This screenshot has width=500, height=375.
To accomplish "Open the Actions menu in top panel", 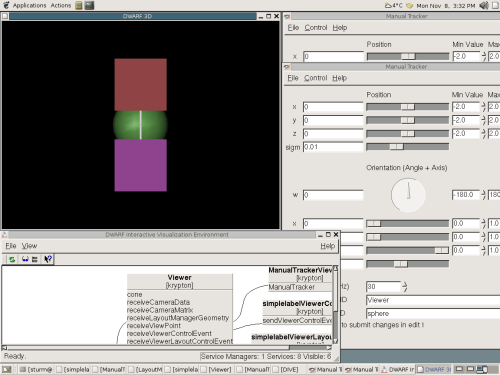I will coord(61,5).
